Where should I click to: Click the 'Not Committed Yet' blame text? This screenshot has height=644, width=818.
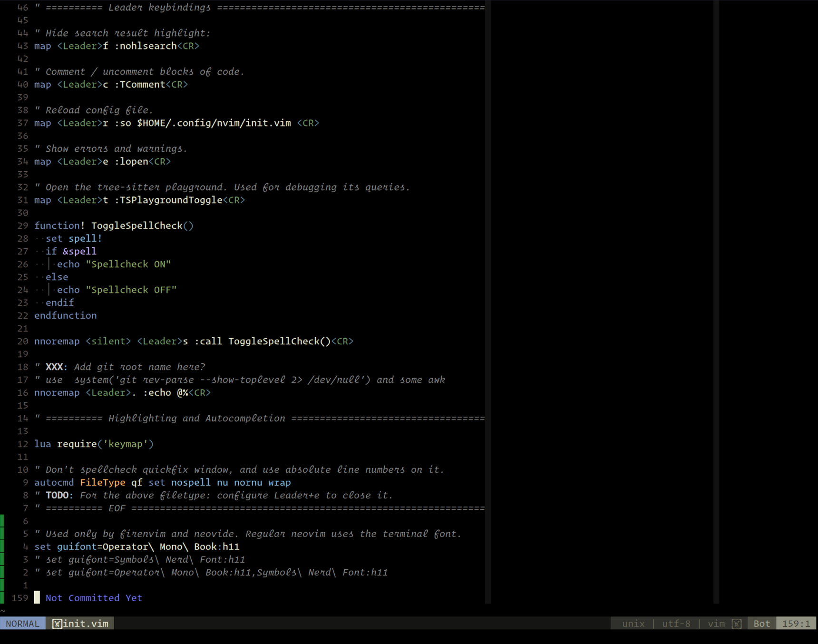pos(94,598)
